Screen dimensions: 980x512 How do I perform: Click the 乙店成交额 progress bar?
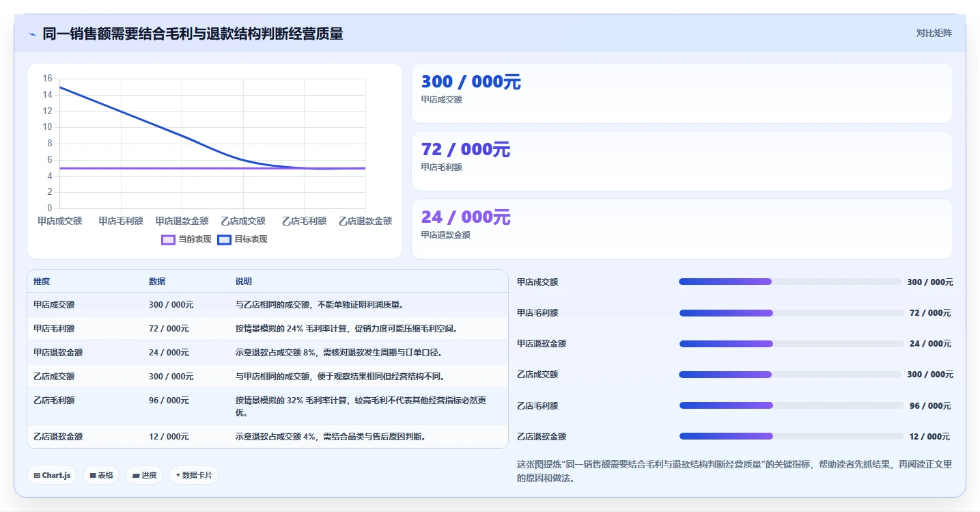[790, 375]
